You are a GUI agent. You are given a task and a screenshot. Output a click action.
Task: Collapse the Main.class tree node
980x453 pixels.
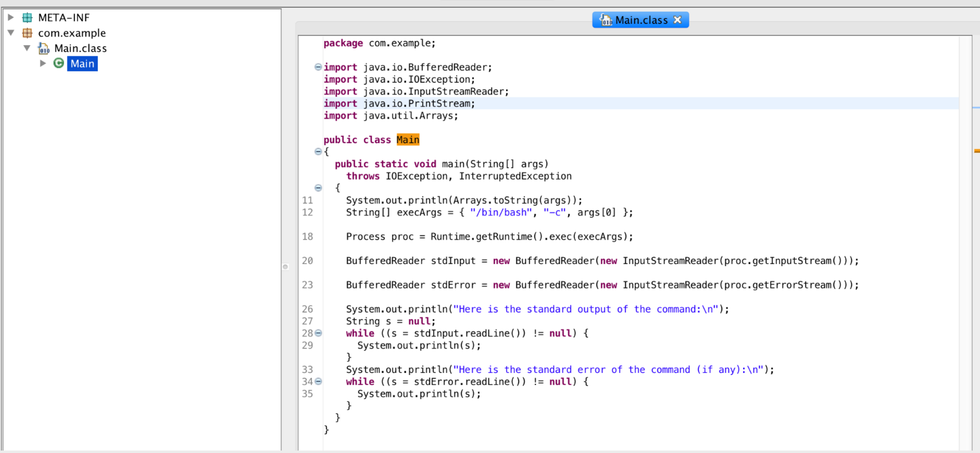27,48
